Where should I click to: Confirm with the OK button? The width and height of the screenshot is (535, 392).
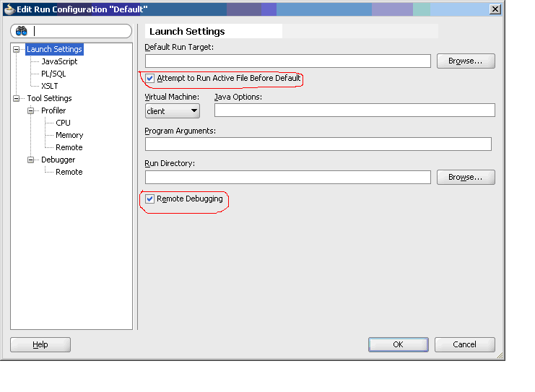coord(398,344)
